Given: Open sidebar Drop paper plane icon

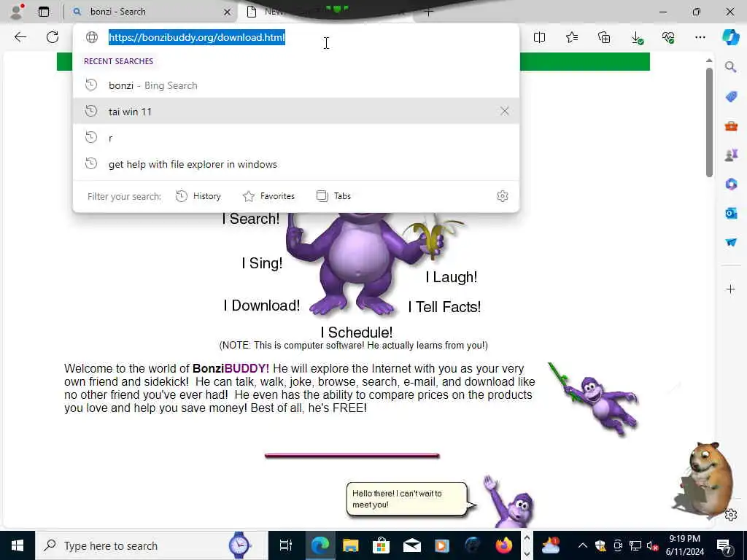Looking at the screenshot, I should point(731,242).
